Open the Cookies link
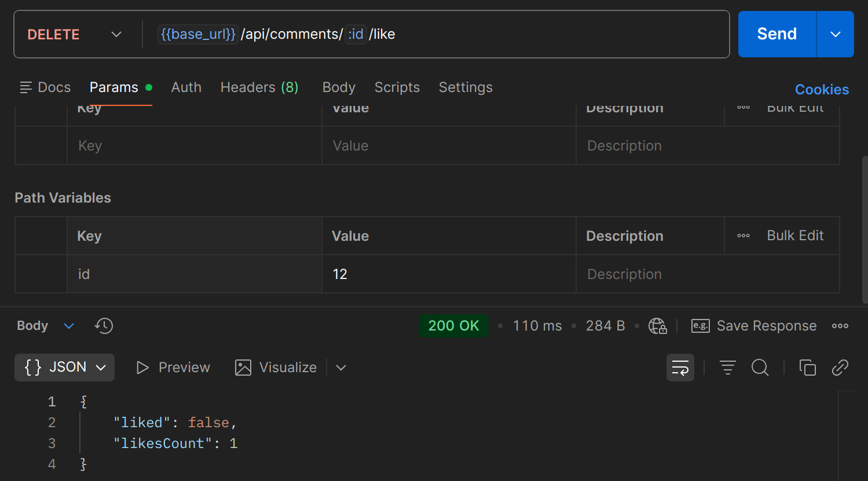The width and height of the screenshot is (868, 481). [x=822, y=90]
